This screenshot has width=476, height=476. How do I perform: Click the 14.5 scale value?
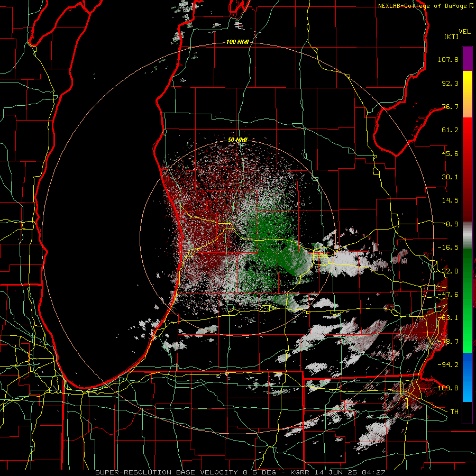[450, 200]
